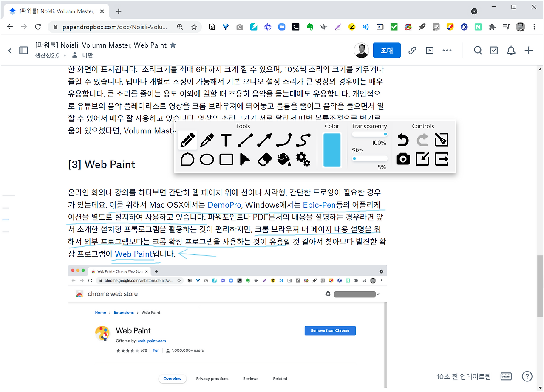Open the chrome web store screenshot image

click(227, 326)
